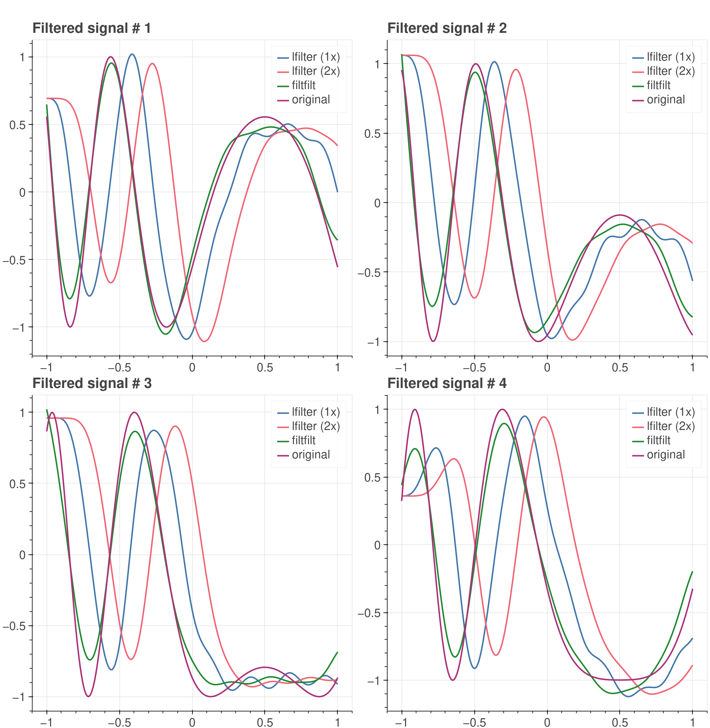Screen dimensions: 710x728
Task: Toggle 'original' legend entry in plot 2
Action: point(659,100)
